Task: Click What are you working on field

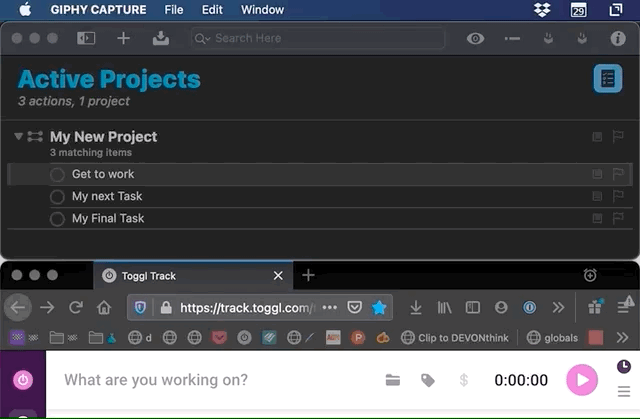Action: tap(156, 380)
